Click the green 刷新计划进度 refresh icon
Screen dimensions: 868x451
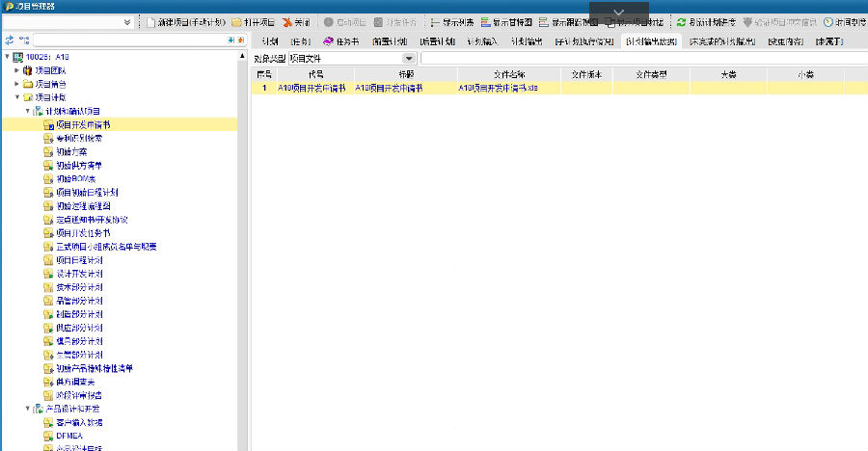click(682, 22)
